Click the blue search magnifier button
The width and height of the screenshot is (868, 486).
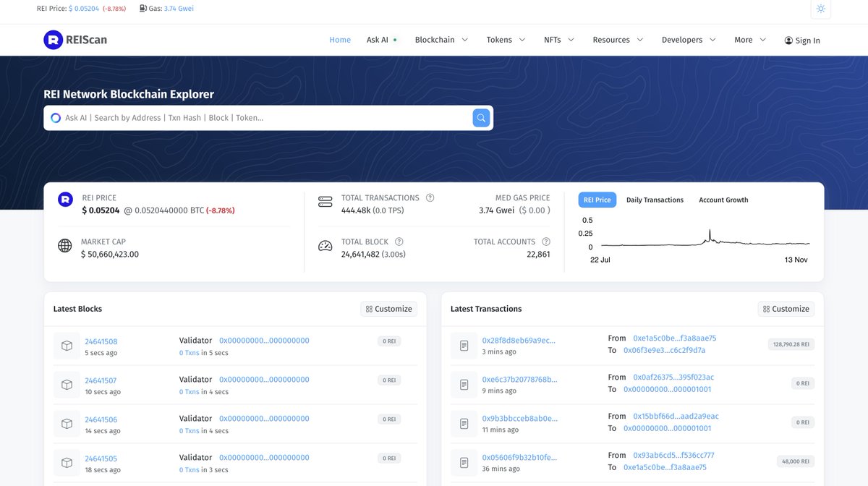pos(481,118)
